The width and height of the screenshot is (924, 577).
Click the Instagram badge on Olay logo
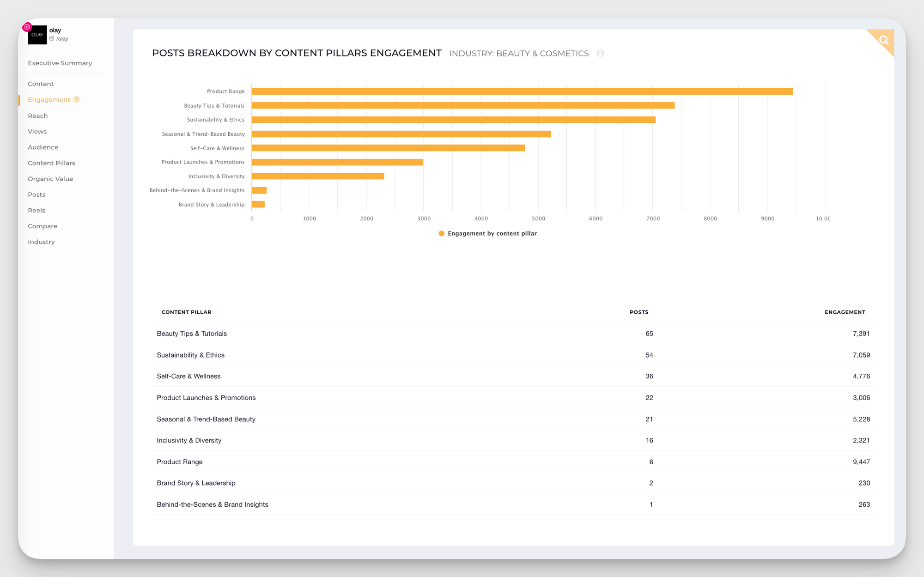click(x=27, y=27)
